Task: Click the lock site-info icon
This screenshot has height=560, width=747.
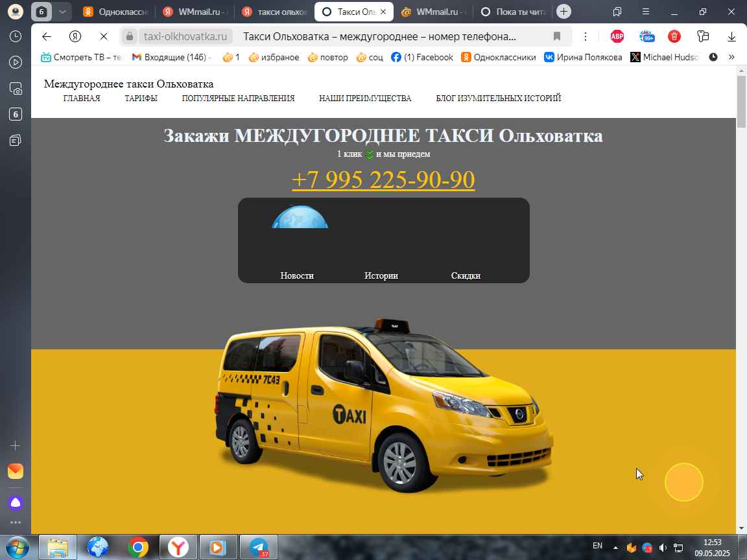Action: tap(129, 36)
